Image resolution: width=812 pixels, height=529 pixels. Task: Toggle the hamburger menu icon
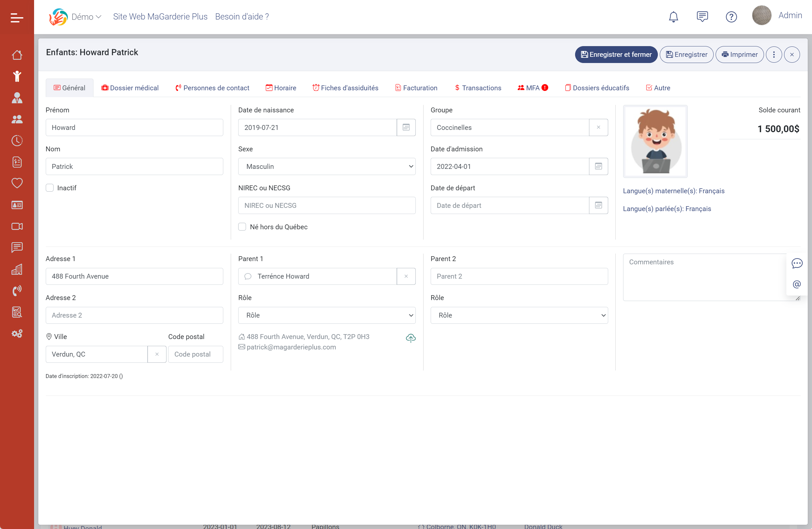point(17,18)
